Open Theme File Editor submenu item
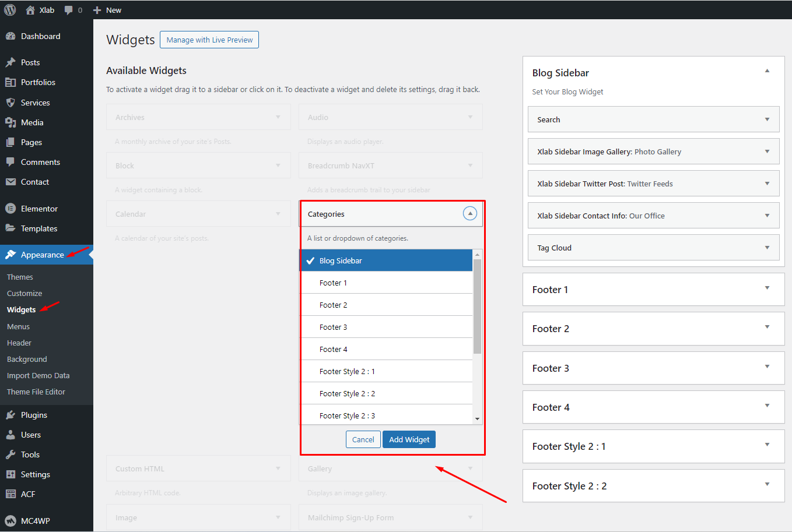Screen dimensions: 792x532 (36, 392)
